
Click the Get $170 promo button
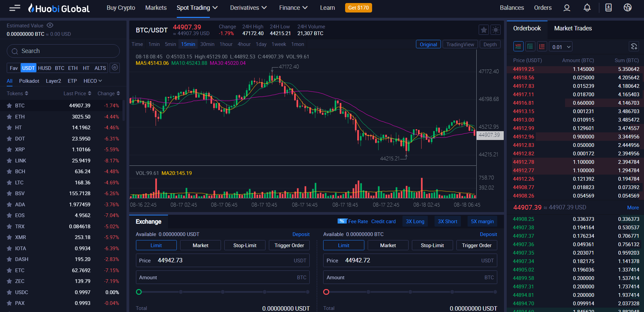[x=358, y=7]
